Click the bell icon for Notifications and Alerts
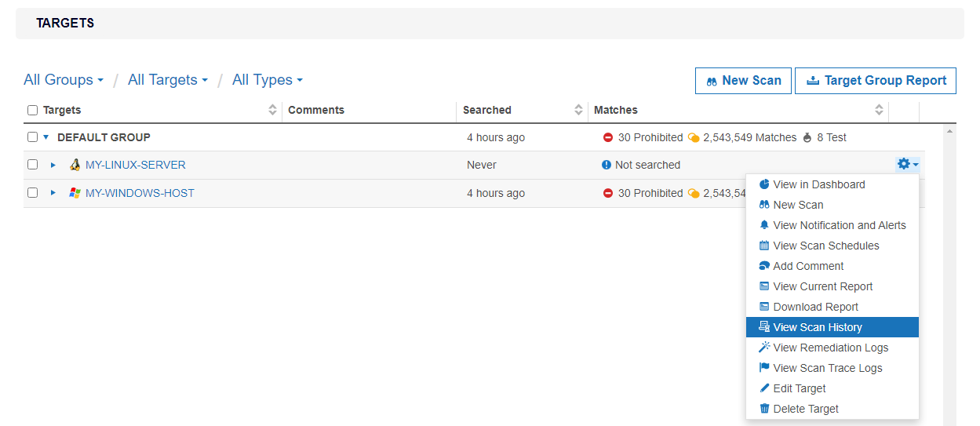Screen dimensions: 980x426 tap(764, 225)
